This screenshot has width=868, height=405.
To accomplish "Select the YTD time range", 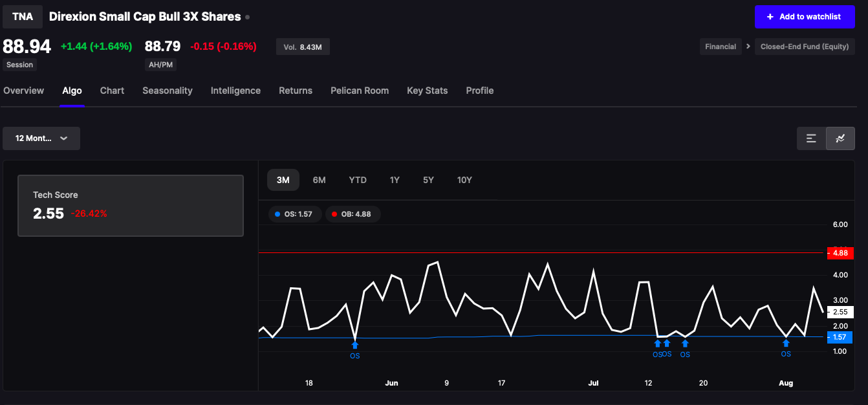I will 358,180.
